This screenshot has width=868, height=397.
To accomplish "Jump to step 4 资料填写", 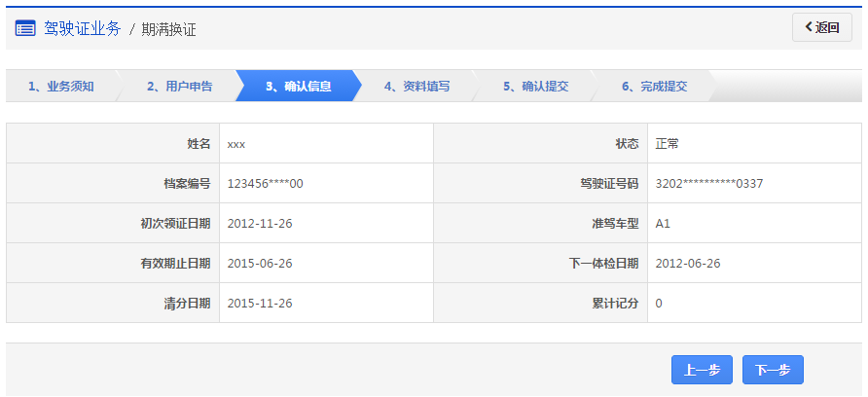I will (x=416, y=86).
